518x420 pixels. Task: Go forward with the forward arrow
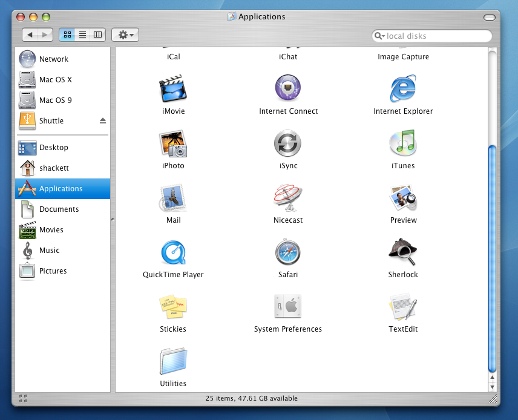(x=45, y=34)
